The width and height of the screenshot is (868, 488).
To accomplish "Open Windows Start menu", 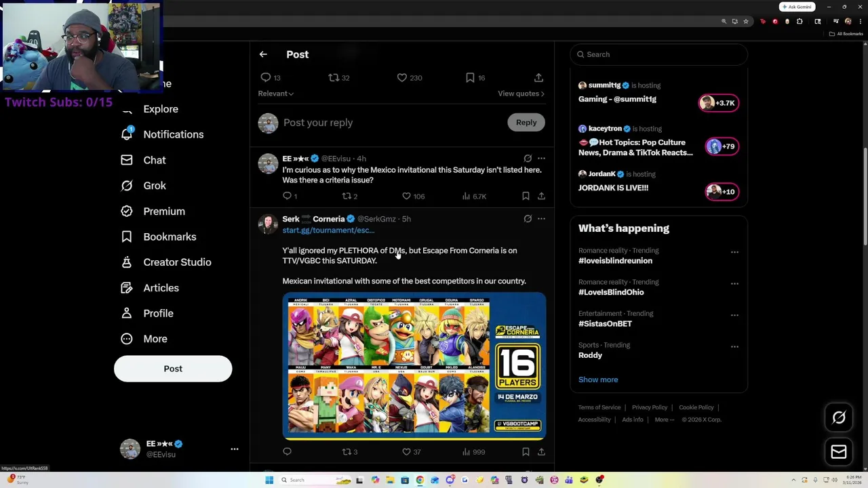I will tap(269, 480).
